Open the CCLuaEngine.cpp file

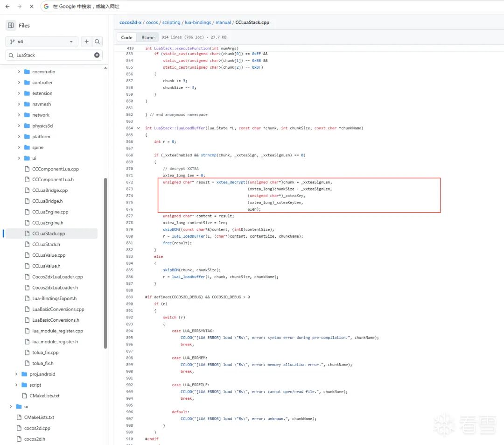[x=50, y=212]
